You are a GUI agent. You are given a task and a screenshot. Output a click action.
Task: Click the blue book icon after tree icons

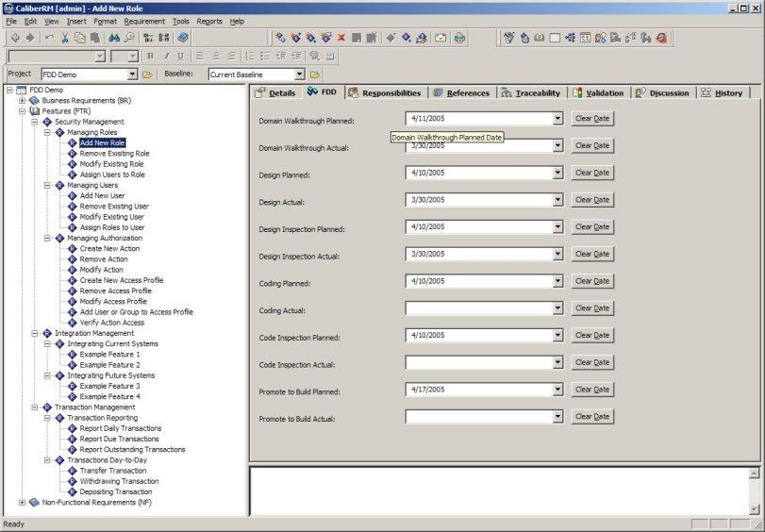(182, 38)
